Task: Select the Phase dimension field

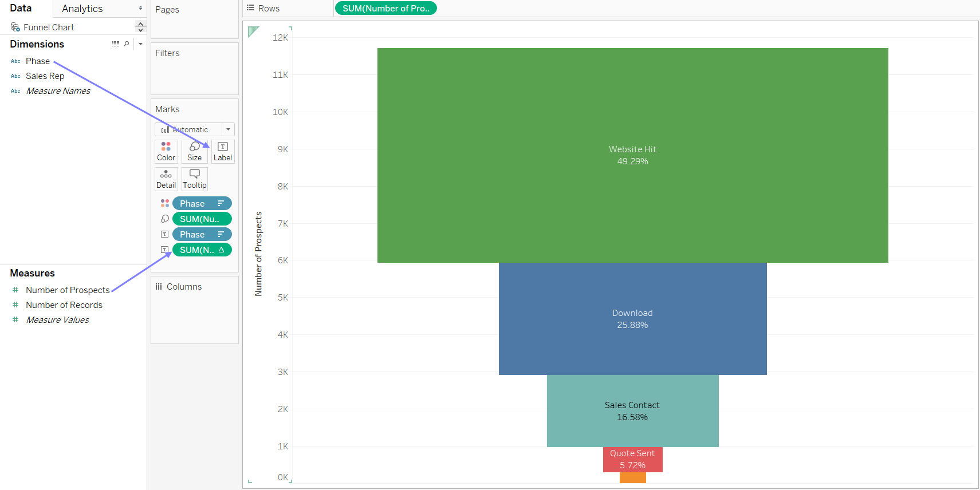Action: pyautogui.click(x=38, y=61)
